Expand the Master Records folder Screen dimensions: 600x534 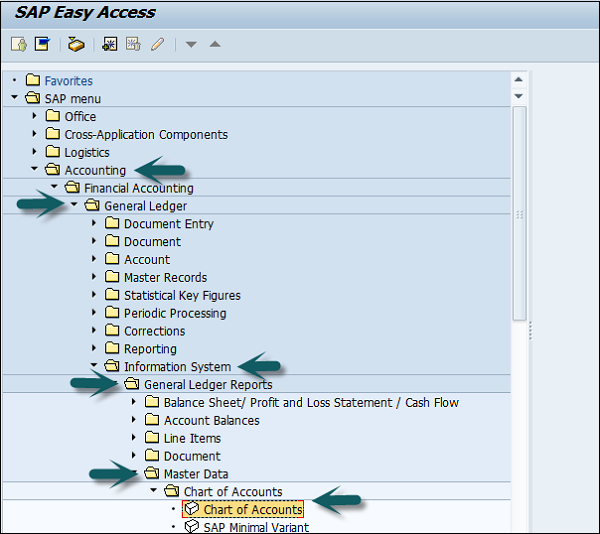[94, 276]
